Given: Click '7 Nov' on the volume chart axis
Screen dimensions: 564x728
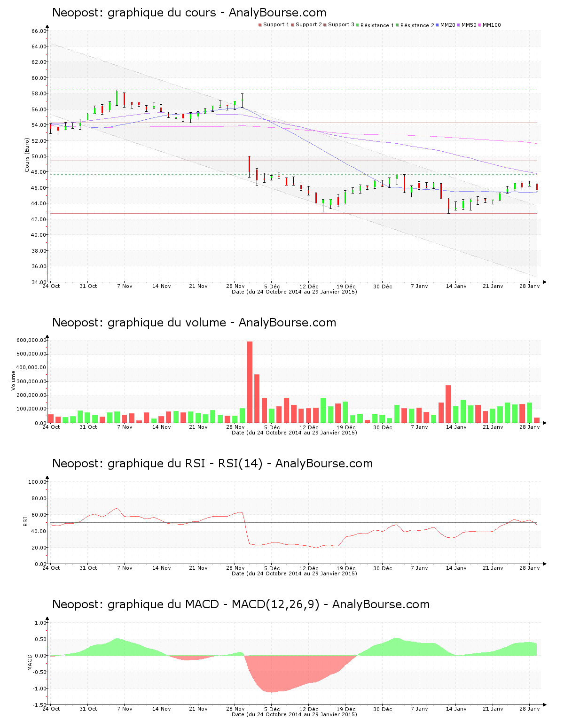Looking at the screenshot, I should pos(125,427).
